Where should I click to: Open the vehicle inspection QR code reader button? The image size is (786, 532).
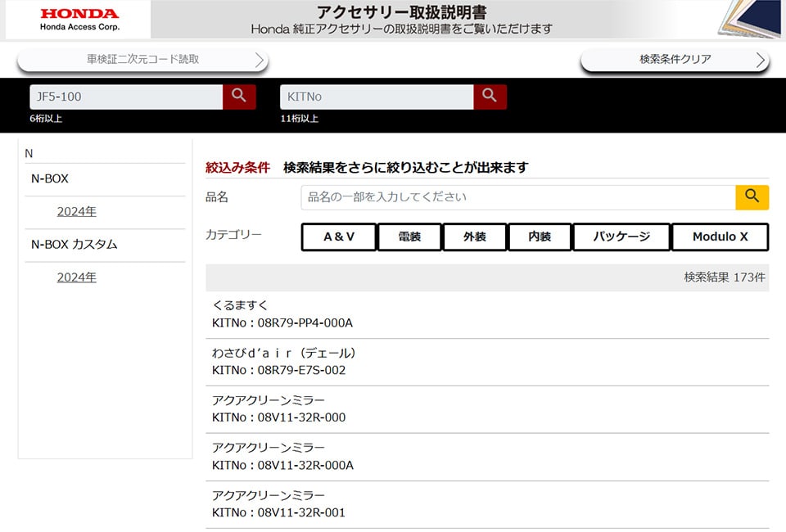pyautogui.click(x=142, y=60)
